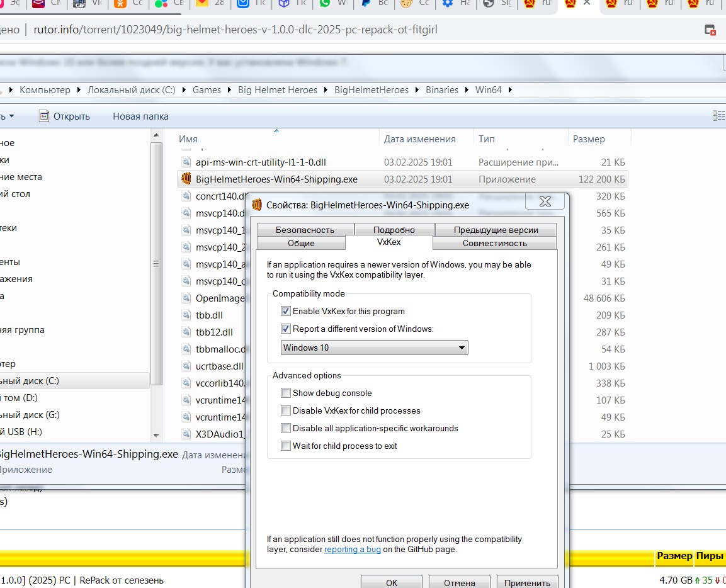Check Disable VxKex for child processes
This screenshot has width=726, height=588.
[286, 410]
